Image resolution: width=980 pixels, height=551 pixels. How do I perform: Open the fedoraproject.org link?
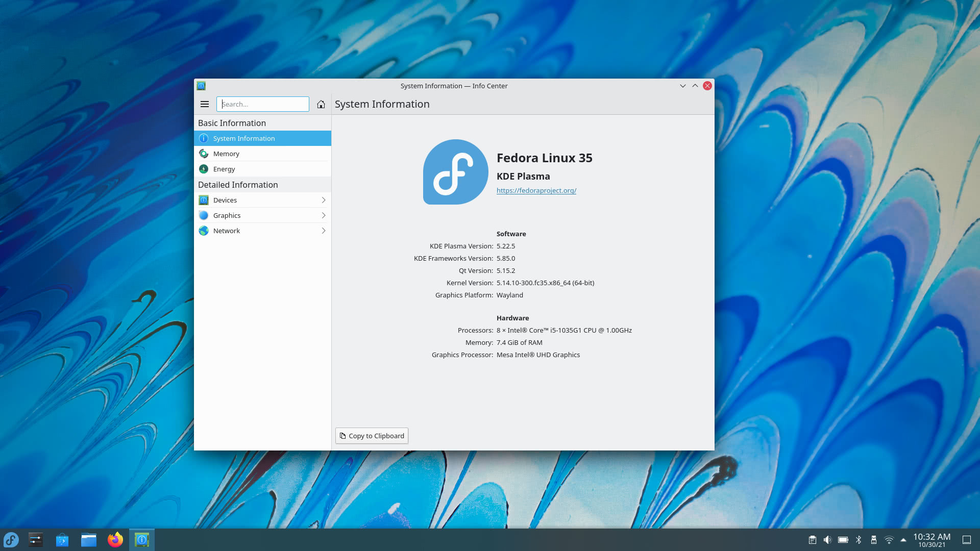pyautogui.click(x=536, y=190)
